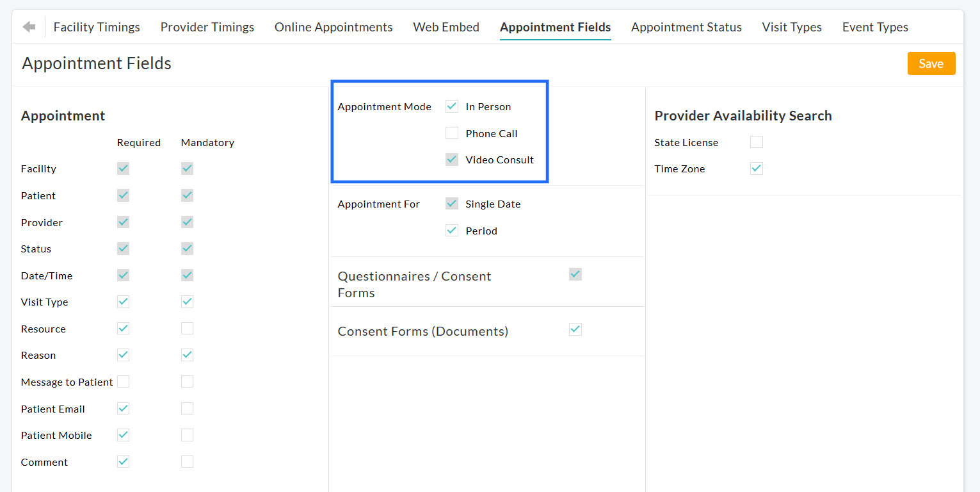The width and height of the screenshot is (980, 492).
Task: Select the Online Appointments tab
Action: [x=333, y=27]
